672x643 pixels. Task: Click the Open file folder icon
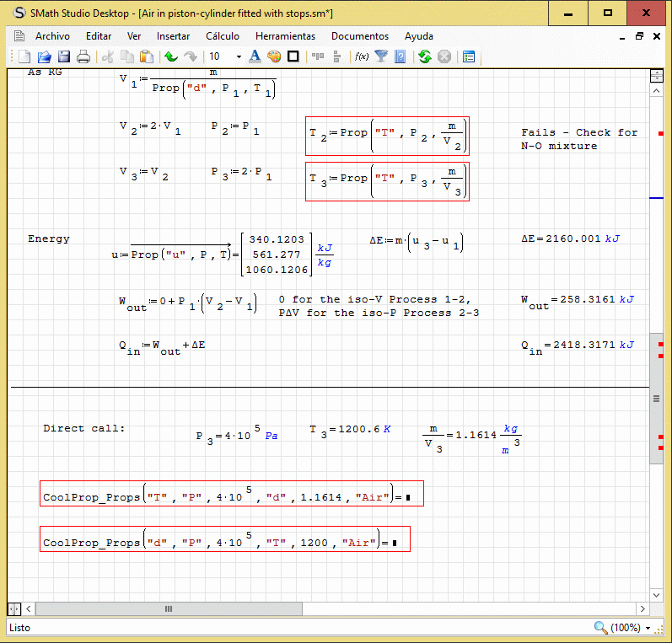pos(44,56)
